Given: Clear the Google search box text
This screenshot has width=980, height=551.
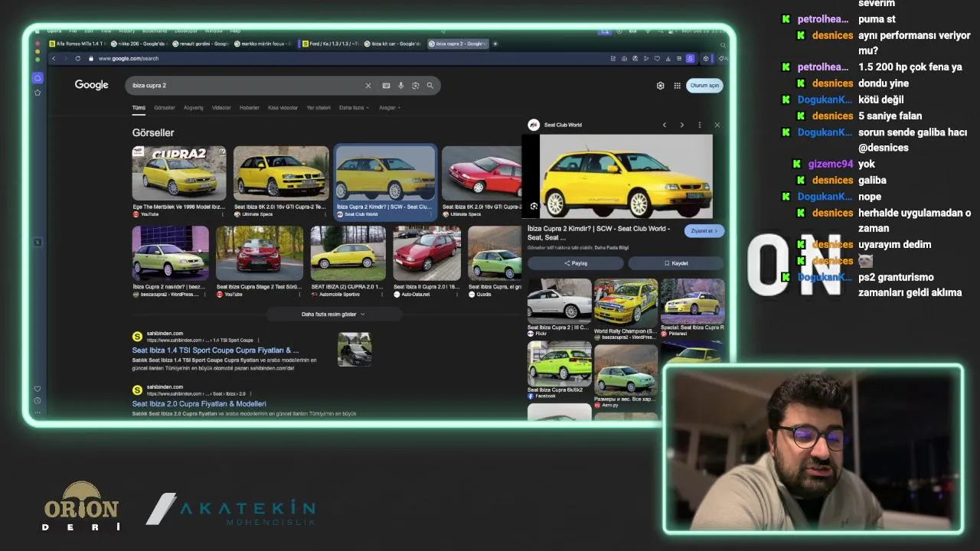Looking at the screenshot, I should (367, 86).
